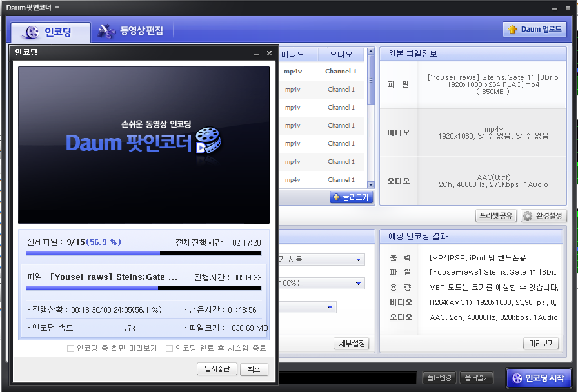Enable 인코딩 중 화면 미리보기 checkbox
This screenshot has height=392, width=578.
click(x=70, y=348)
